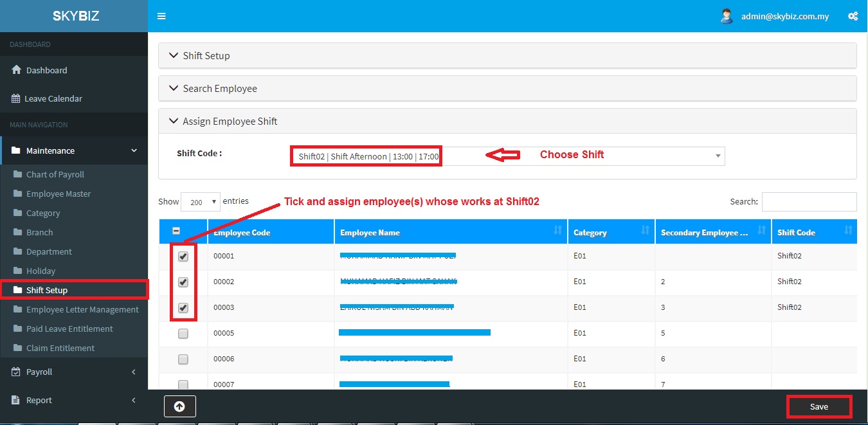Change the Show entries count dropdown
Viewport: 868px width, 425px height.
point(201,202)
